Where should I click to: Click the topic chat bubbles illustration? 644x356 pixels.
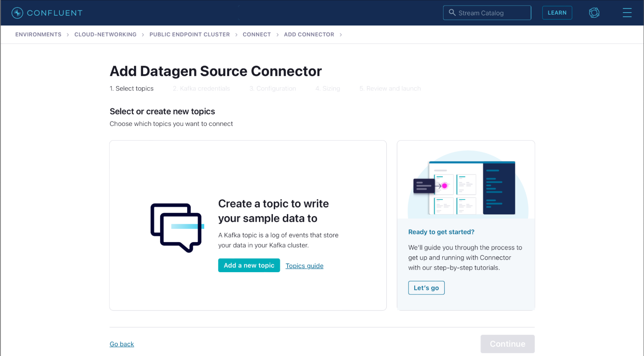pos(177,228)
